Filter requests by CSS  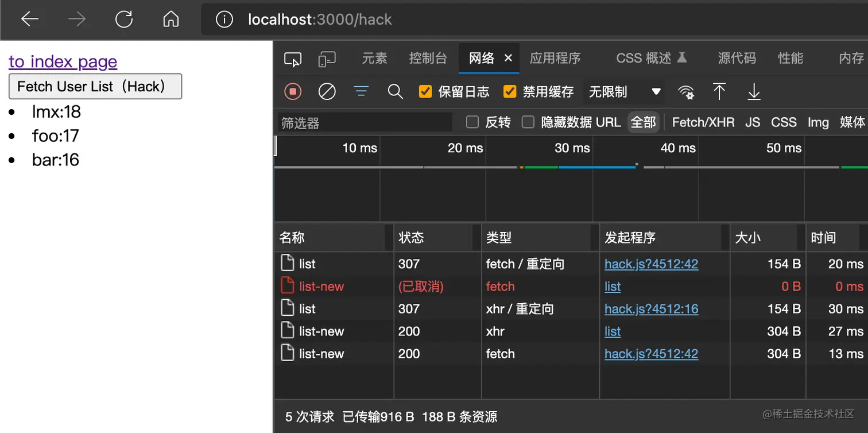(x=784, y=122)
